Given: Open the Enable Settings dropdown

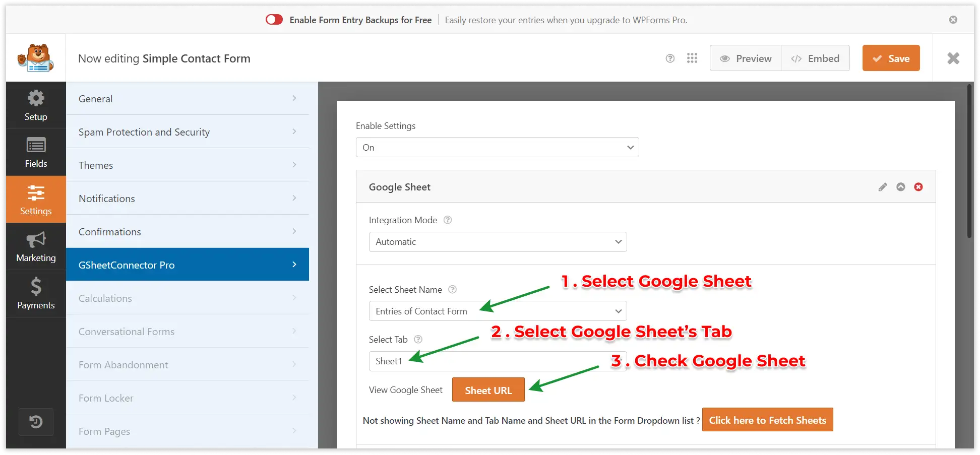Looking at the screenshot, I should 497,147.
